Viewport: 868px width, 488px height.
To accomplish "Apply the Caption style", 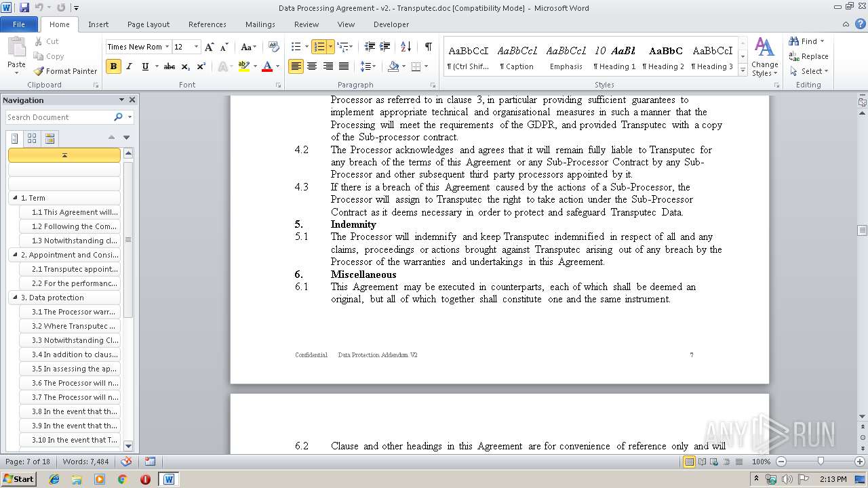I will click(x=517, y=58).
